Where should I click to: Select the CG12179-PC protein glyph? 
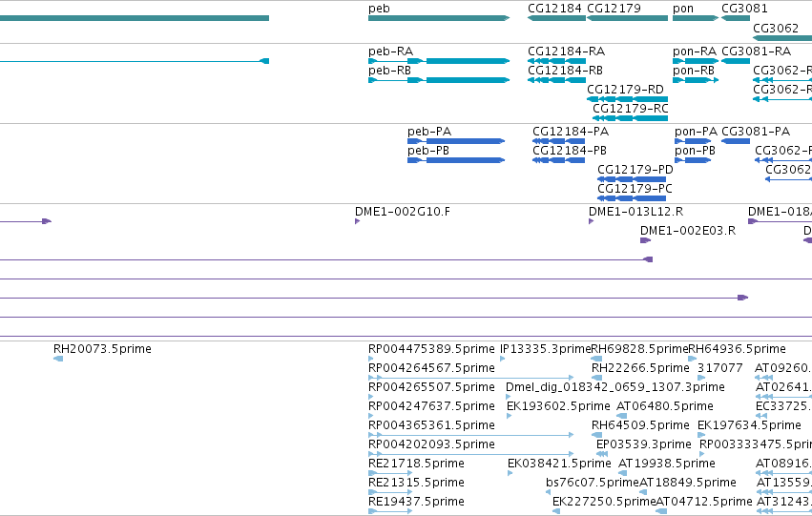point(632,198)
